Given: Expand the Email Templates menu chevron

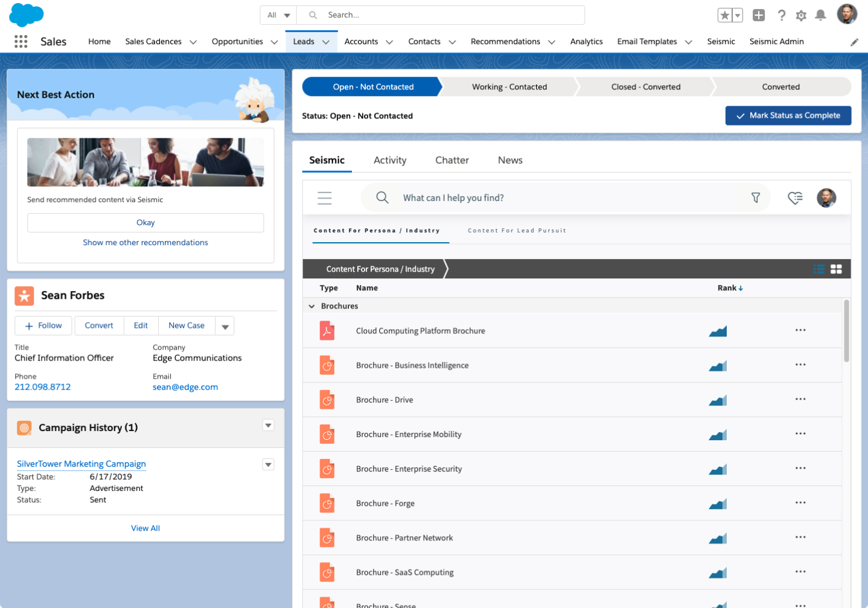Looking at the screenshot, I should (688, 42).
